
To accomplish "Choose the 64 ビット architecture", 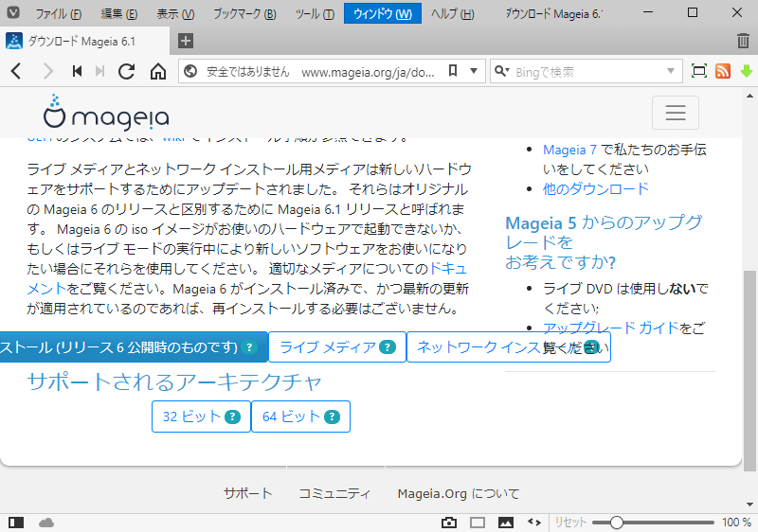I will [300, 417].
